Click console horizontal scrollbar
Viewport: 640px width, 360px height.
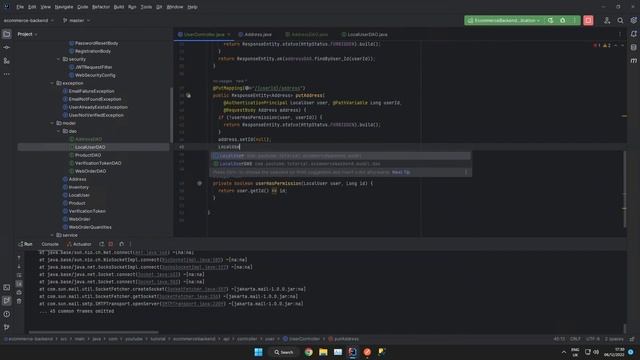[x=93, y=332]
